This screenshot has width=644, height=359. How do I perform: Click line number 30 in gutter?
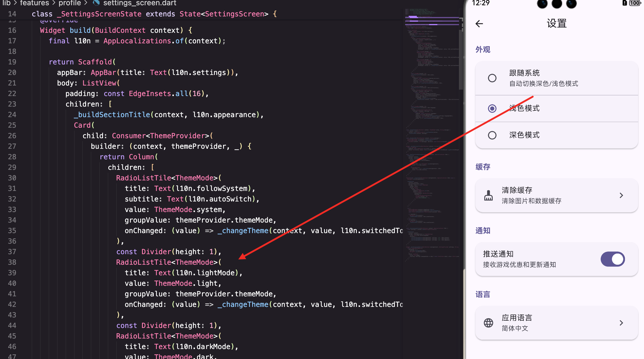coord(12,178)
